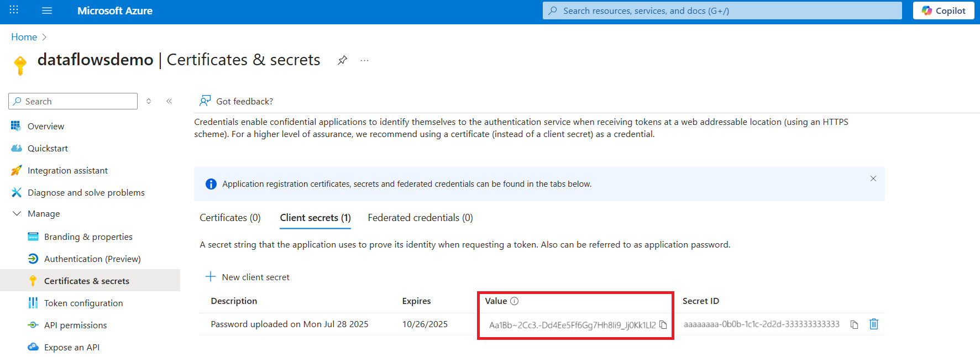The width and height of the screenshot is (980, 357).
Task: Click the Description column header
Action: [x=234, y=301]
